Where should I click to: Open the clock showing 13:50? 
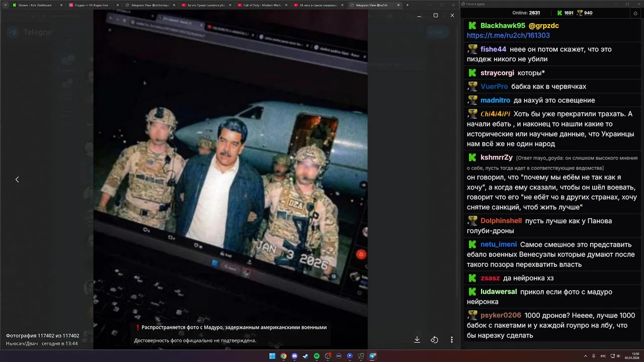(632, 356)
